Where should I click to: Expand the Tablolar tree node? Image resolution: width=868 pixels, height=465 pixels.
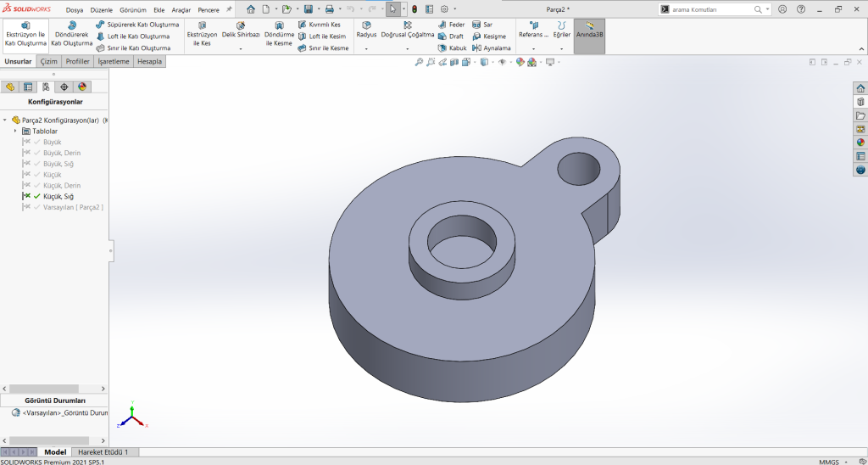[x=15, y=132]
